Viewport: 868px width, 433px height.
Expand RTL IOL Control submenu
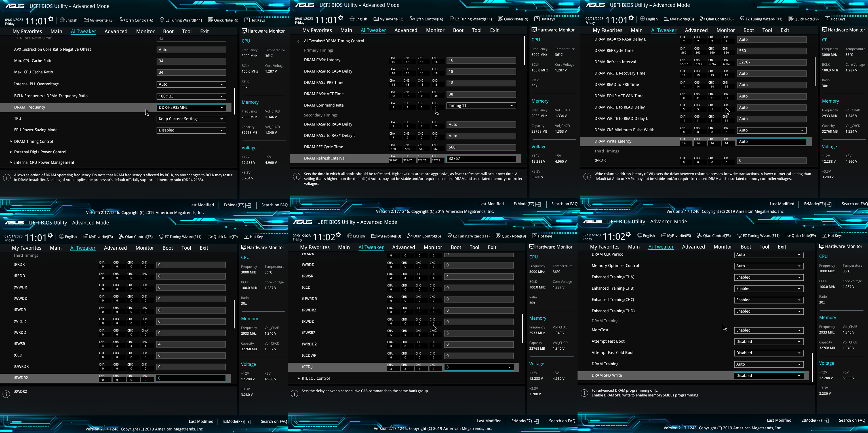[315, 379]
